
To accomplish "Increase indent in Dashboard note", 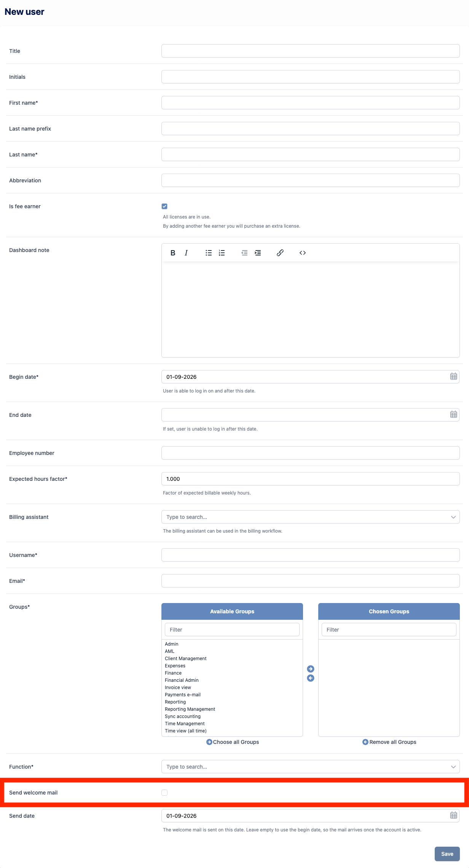I will (x=258, y=253).
